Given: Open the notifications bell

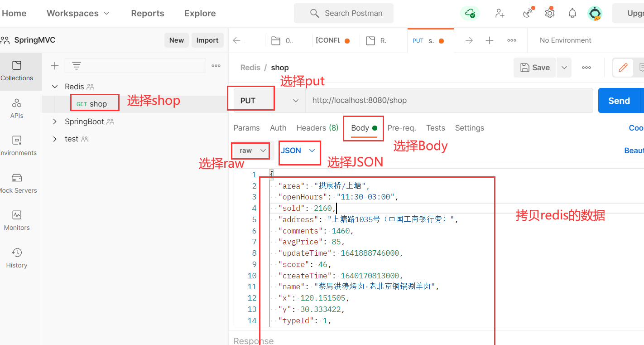Looking at the screenshot, I should pos(572,13).
